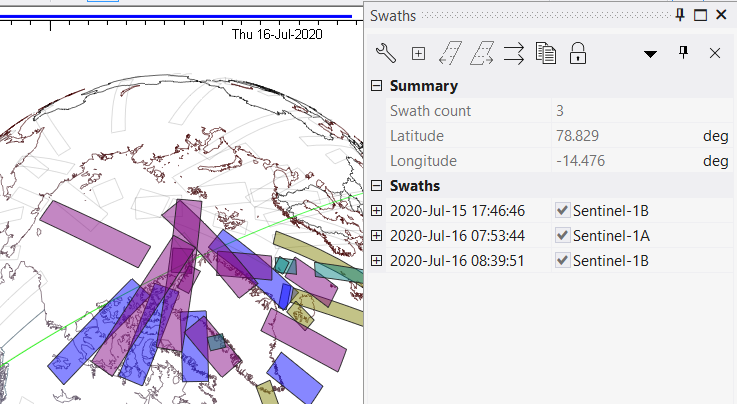Click the expand-all plus icon in toolbar
This screenshot has width=737, height=404.
point(418,53)
